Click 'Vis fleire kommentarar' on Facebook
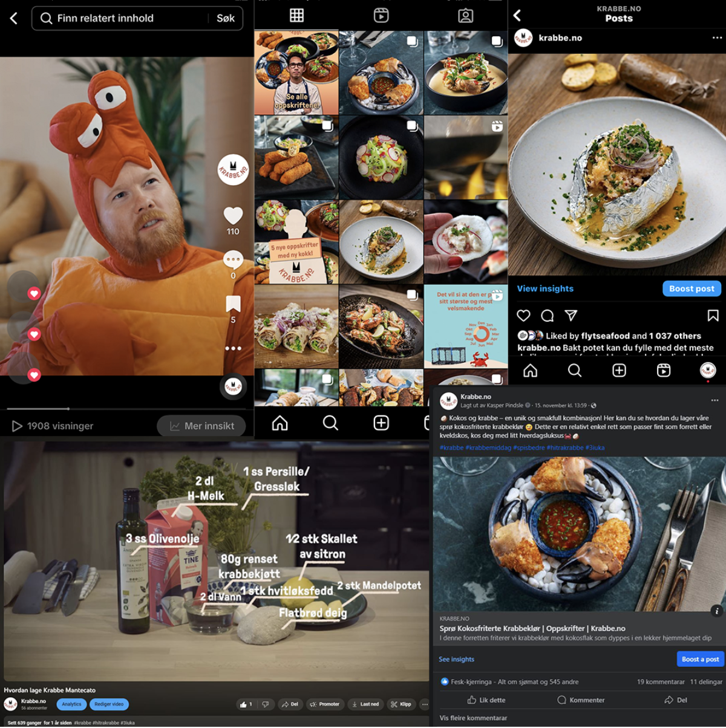This screenshot has height=728, width=726. [x=473, y=718]
